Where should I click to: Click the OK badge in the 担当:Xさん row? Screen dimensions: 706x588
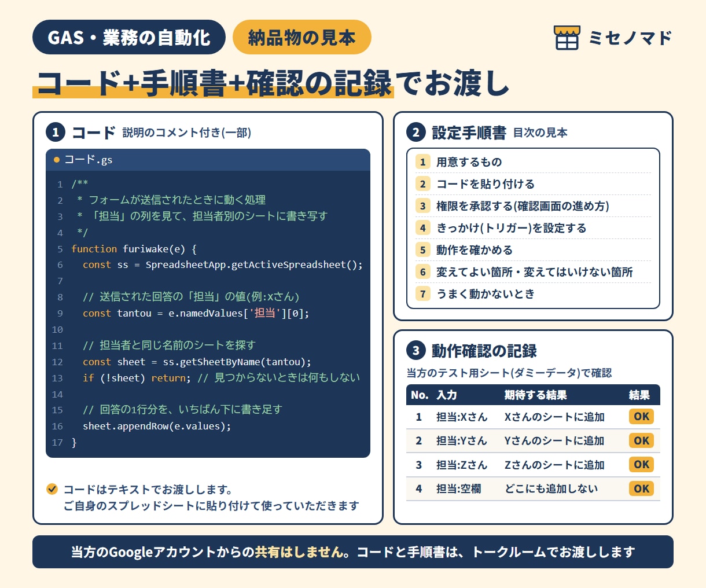point(641,417)
